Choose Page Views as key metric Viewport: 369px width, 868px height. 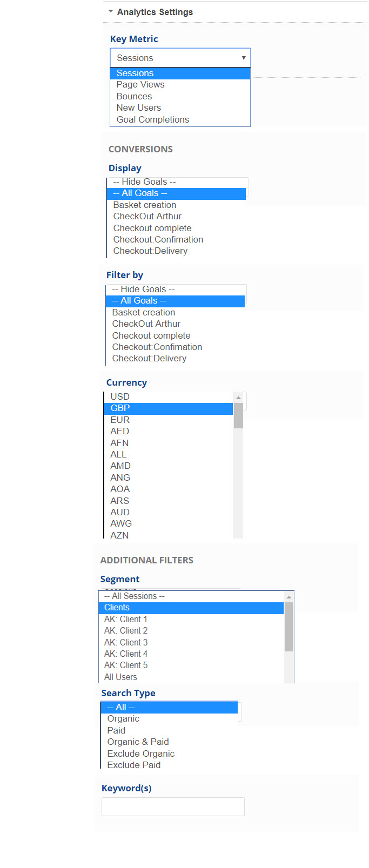tap(140, 85)
